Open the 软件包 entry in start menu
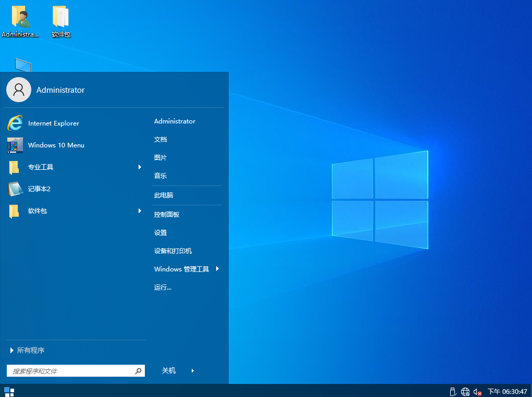The image size is (532, 397). (75, 210)
